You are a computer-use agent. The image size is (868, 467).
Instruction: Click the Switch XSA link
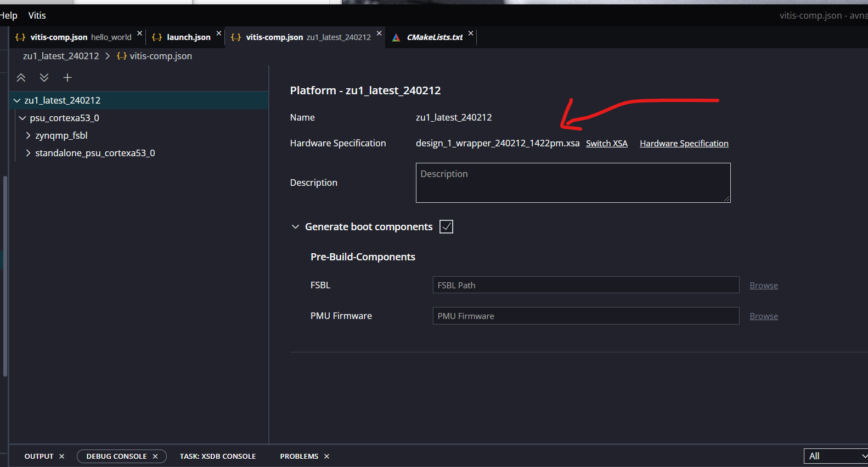click(x=607, y=144)
